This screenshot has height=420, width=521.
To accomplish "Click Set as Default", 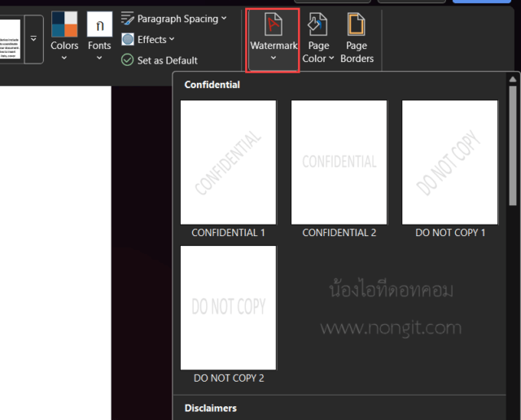I will pos(160,60).
